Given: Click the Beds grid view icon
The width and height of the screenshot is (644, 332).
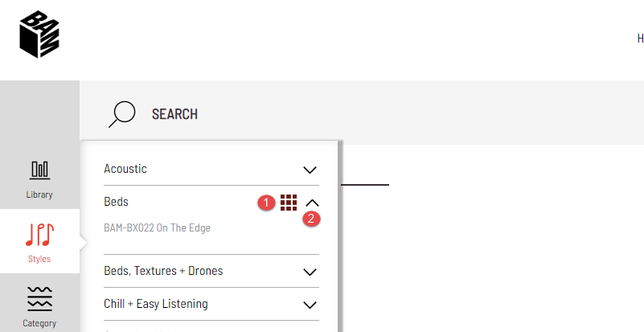Looking at the screenshot, I should (289, 203).
